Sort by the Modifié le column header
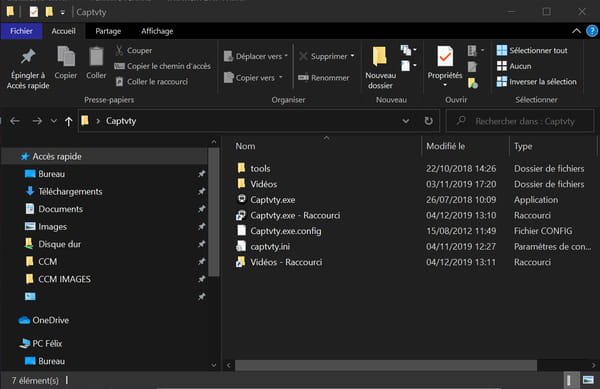Screen dimensions: 600x389 pyautogui.click(x=445, y=146)
